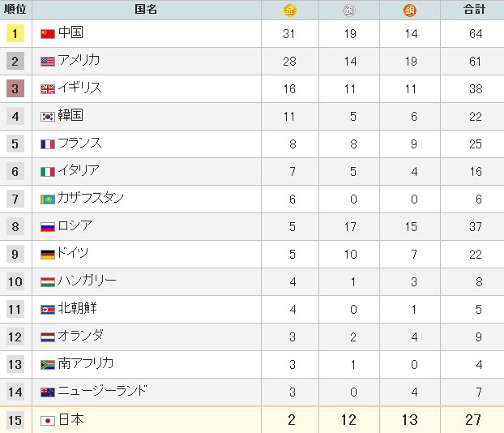The width and height of the screenshot is (504, 433).
Task: Click the South Korea flag icon
Action: (x=48, y=117)
